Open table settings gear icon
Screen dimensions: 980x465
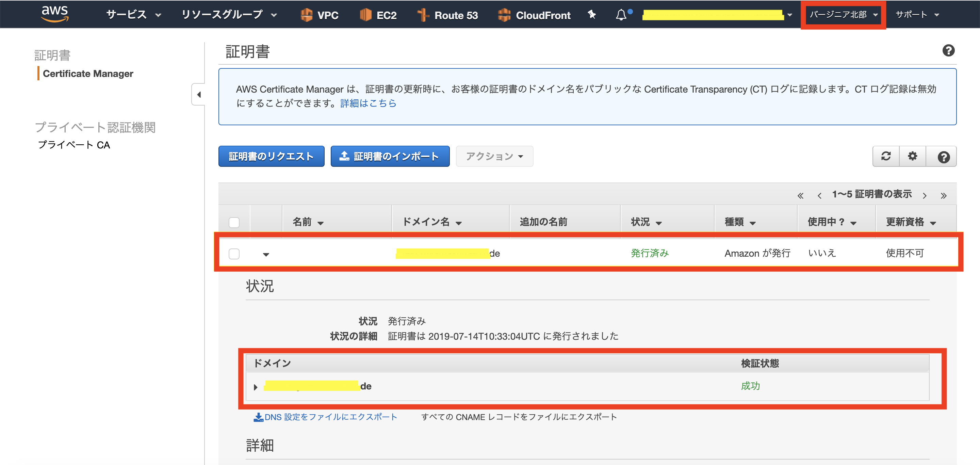[912, 156]
